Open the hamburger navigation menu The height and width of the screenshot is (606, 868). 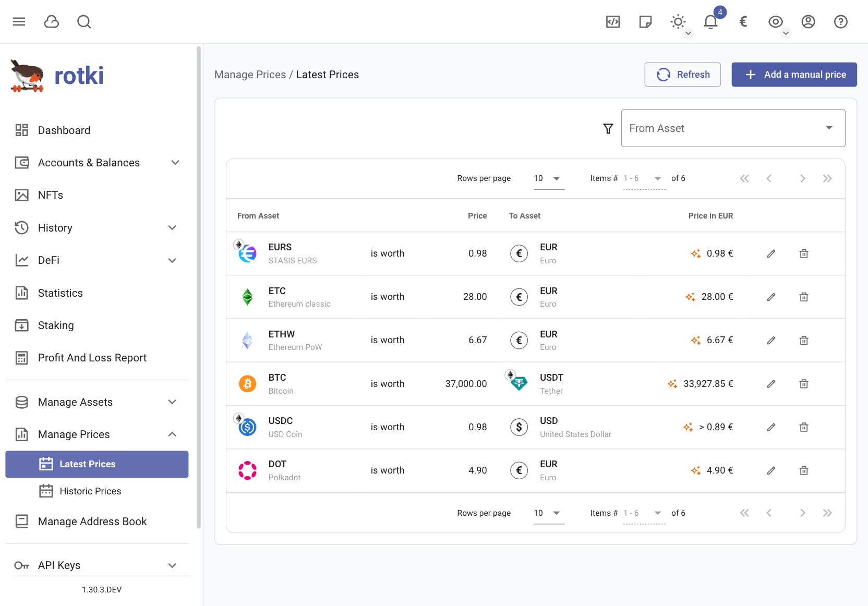19,21
